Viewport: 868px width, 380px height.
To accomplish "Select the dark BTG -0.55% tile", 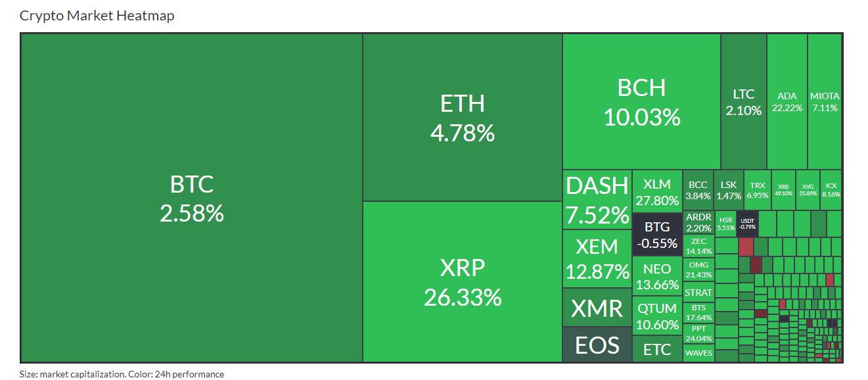I will pos(657,234).
